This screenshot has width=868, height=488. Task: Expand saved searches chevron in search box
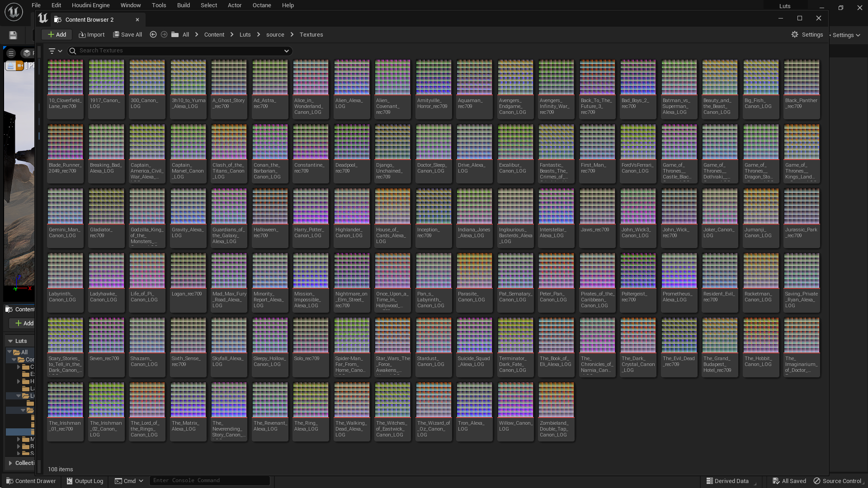tap(286, 51)
